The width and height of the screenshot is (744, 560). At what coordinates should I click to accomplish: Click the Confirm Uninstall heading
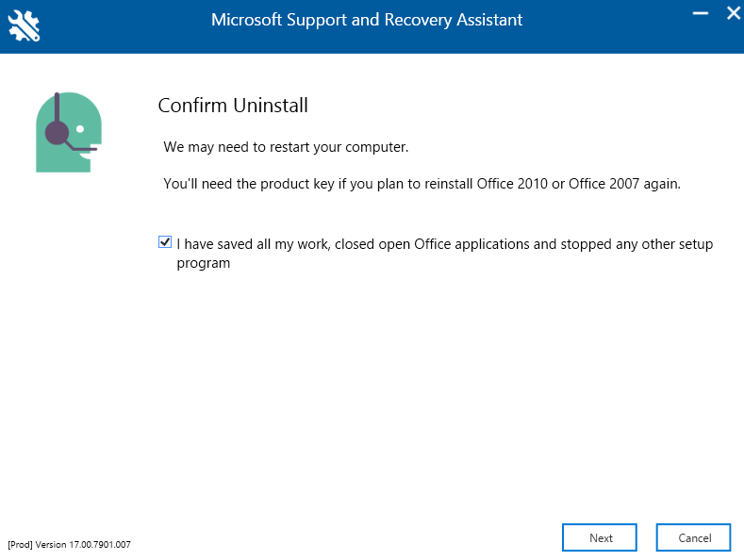coord(233,106)
